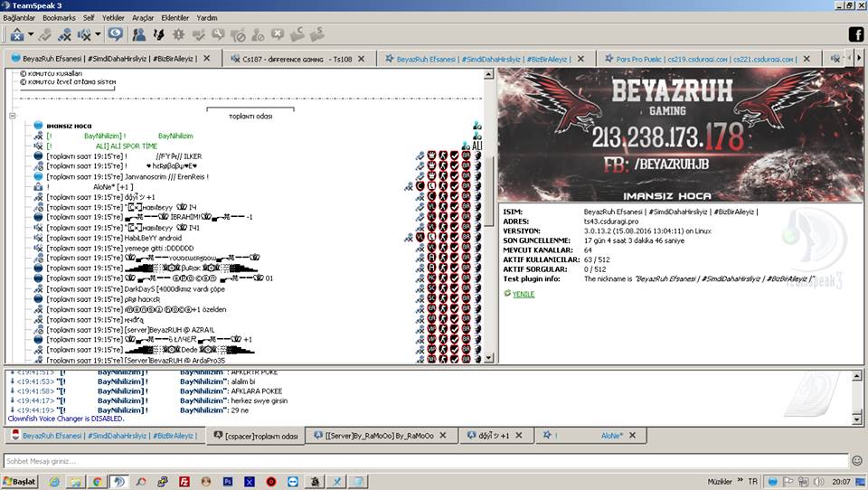The width and height of the screenshot is (868, 490).
Task: Click the greyed bubble-with-X toolbar icon
Action: click(x=278, y=35)
